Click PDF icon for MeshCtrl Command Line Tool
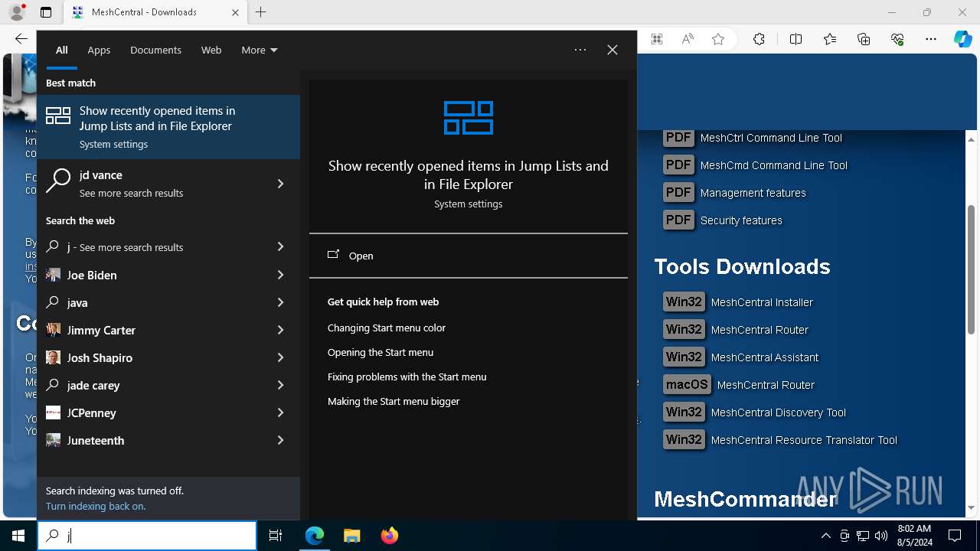Screen dimensions: 980x551 tap(678, 138)
